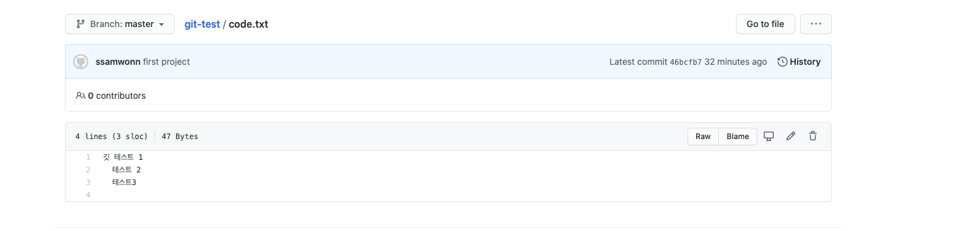Open the Branch: master dropdown
This screenshot has height=231, width=980.
120,24
